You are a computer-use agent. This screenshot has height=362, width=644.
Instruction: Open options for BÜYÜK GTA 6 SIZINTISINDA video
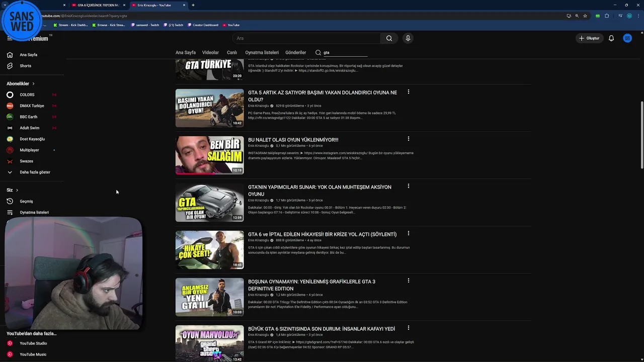coord(409,328)
